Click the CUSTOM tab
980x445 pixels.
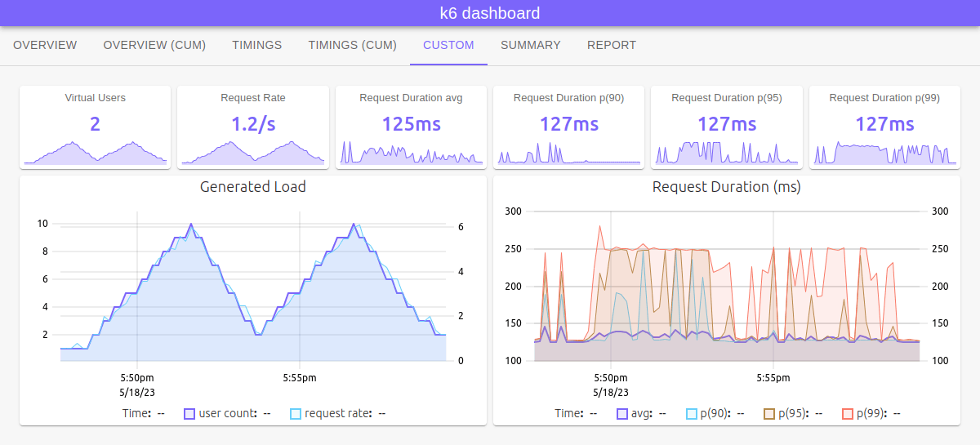(x=448, y=45)
